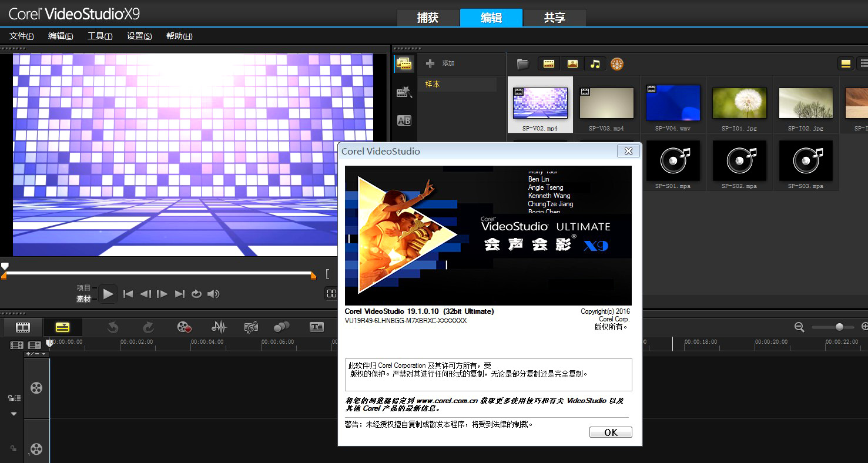This screenshot has height=463, width=868.
Task: Step to next frame
Action: pos(163,294)
